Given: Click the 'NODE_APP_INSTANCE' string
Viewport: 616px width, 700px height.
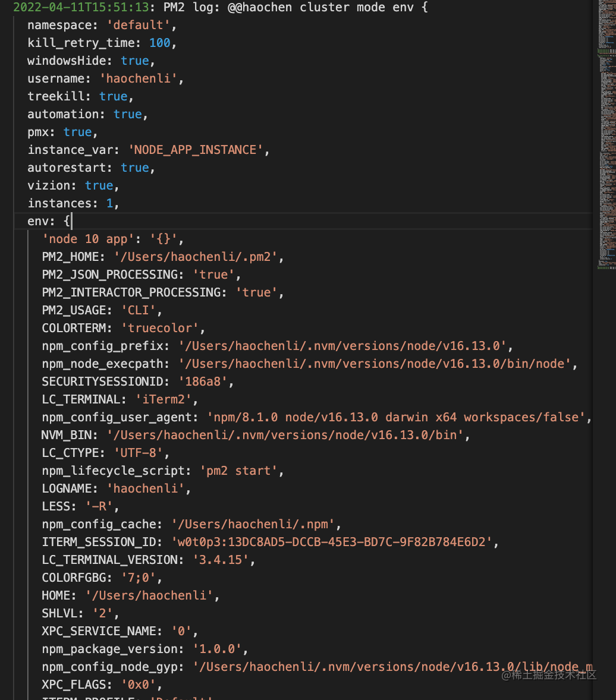Looking at the screenshot, I should point(196,150).
